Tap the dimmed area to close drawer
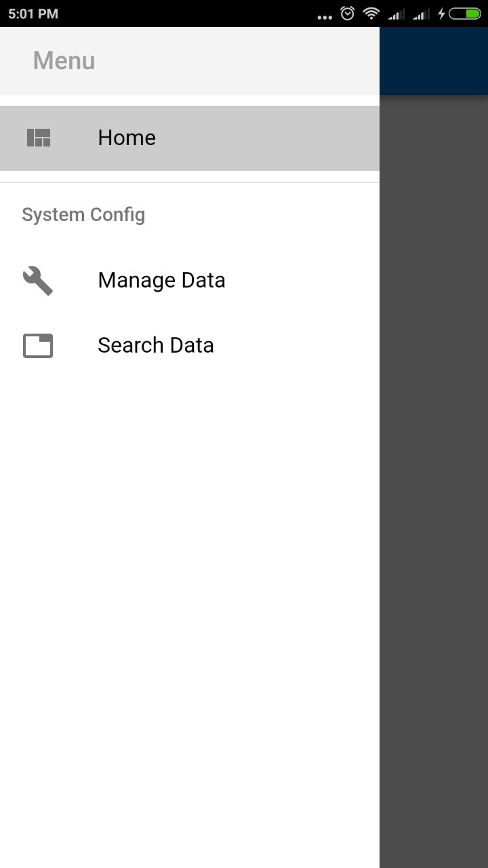Screen dimensions: 488x868 coord(434,475)
